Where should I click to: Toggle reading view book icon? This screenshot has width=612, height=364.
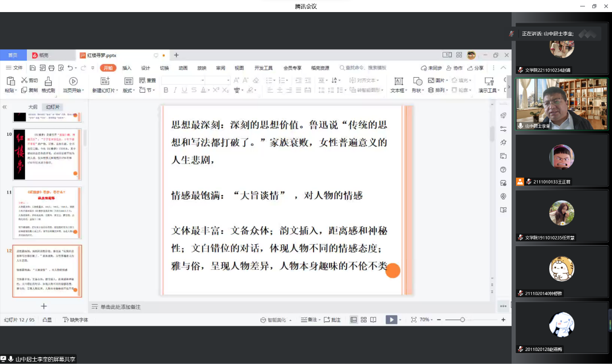373,320
